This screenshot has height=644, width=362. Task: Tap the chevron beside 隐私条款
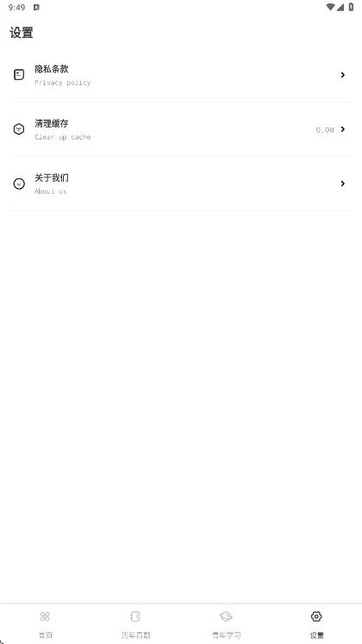click(x=343, y=75)
